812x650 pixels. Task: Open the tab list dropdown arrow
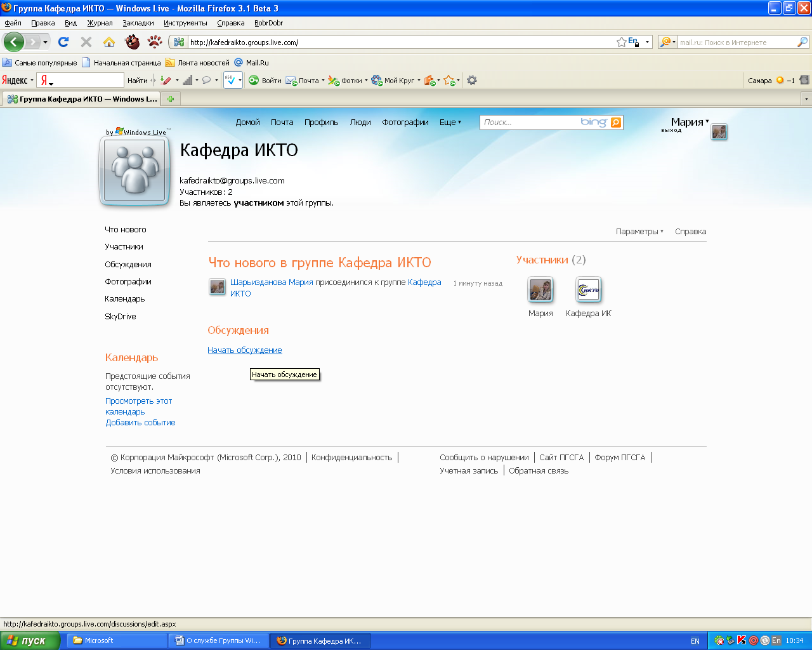pyautogui.click(x=806, y=99)
